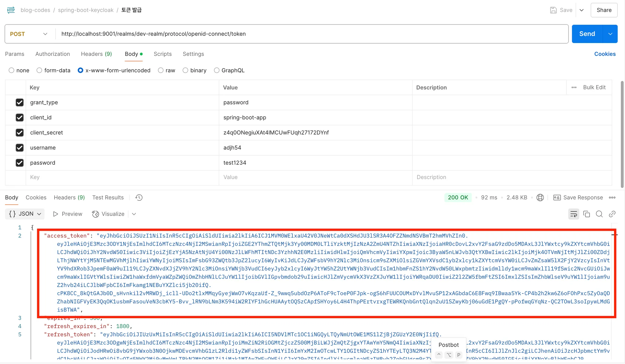Uncheck the grant_type parameter checkbox

(x=20, y=103)
